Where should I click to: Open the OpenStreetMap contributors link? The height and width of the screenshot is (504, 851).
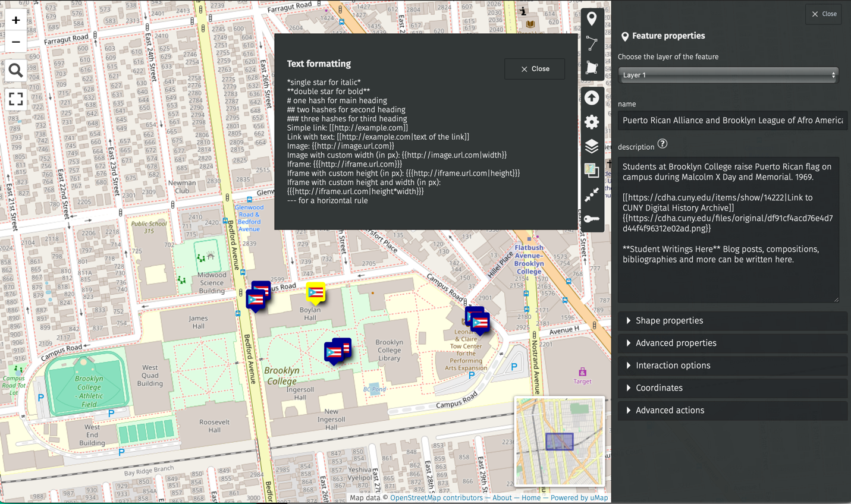436,498
